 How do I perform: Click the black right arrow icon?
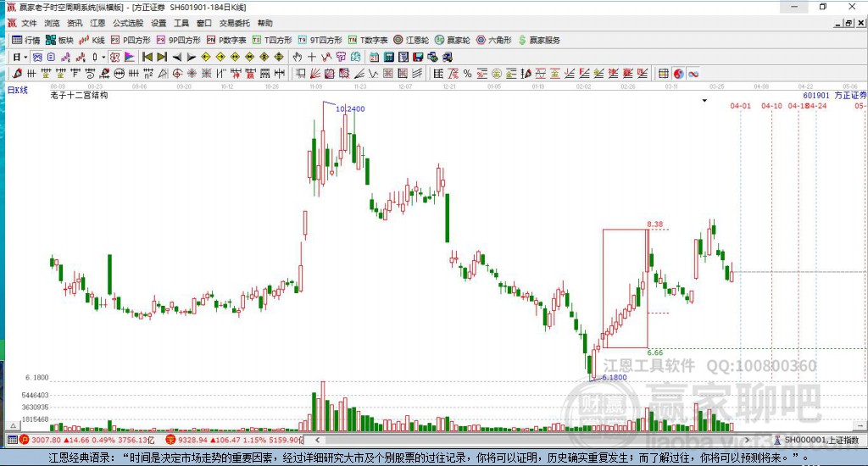pyautogui.click(x=192, y=57)
